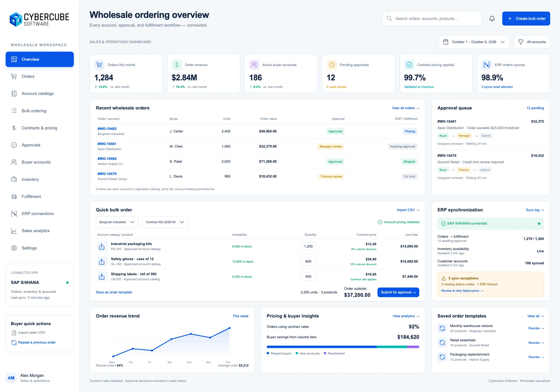Click the Pending approvals clock icon
This screenshot has height=392, width=560.
coord(332,65)
